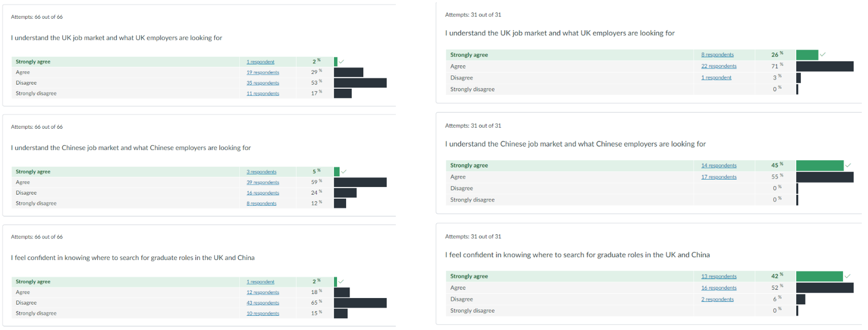This screenshot has width=868, height=330.
Task: Click the dark 53% Disagree bar
Action: tap(360, 83)
